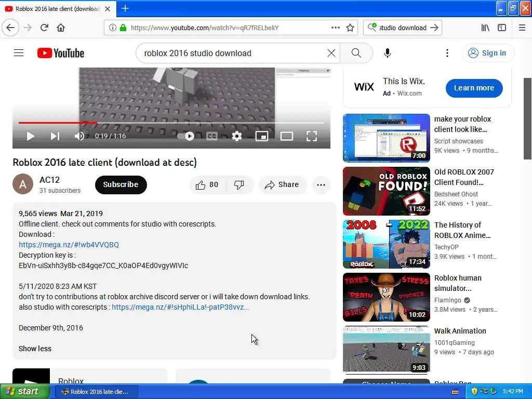Click the taskbar clock 5:42 PM
This screenshot has height=399, width=532.
click(513, 391)
